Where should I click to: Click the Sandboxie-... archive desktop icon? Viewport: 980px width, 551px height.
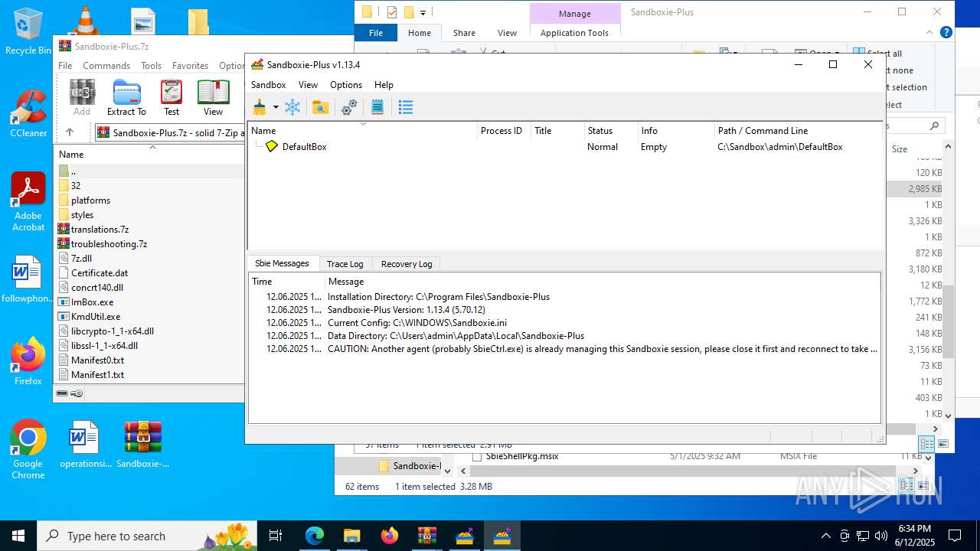(143, 444)
